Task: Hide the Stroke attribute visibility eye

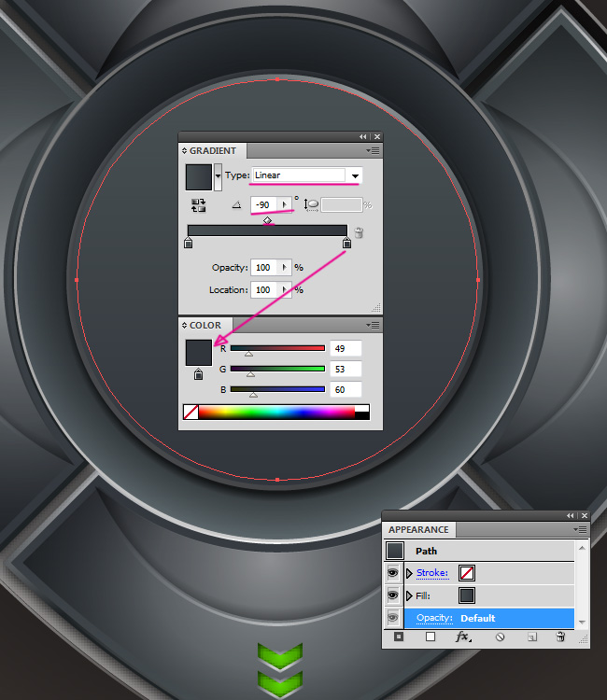Action: pyautogui.click(x=393, y=573)
